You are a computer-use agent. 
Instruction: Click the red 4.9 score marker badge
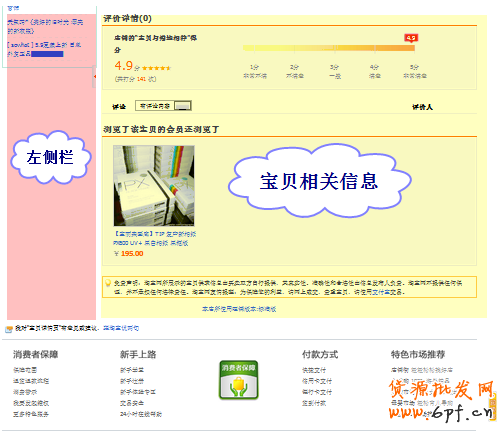411,38
